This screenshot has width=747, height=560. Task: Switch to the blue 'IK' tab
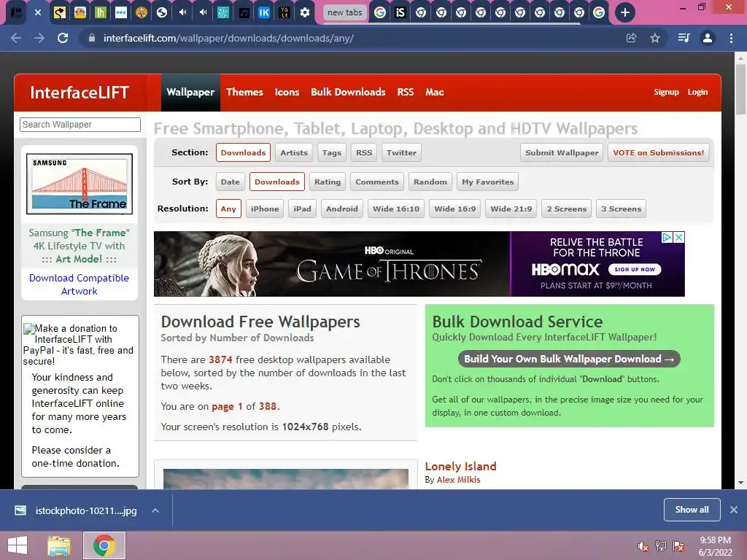point(263,12)
